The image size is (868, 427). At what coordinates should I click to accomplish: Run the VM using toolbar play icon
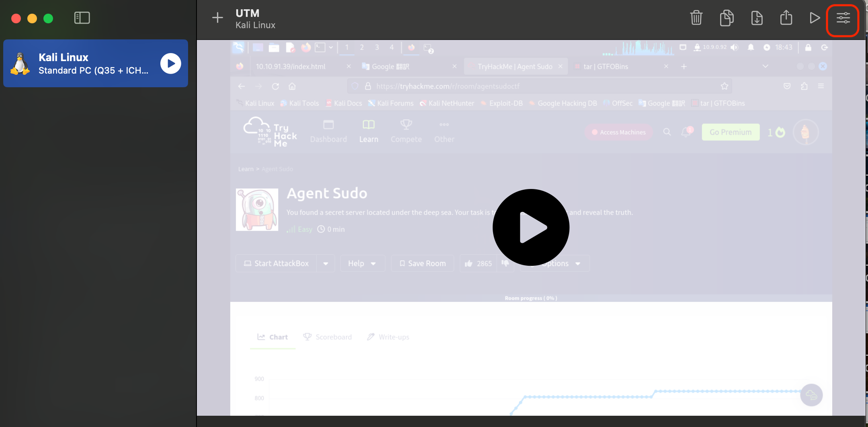point(815,18)
